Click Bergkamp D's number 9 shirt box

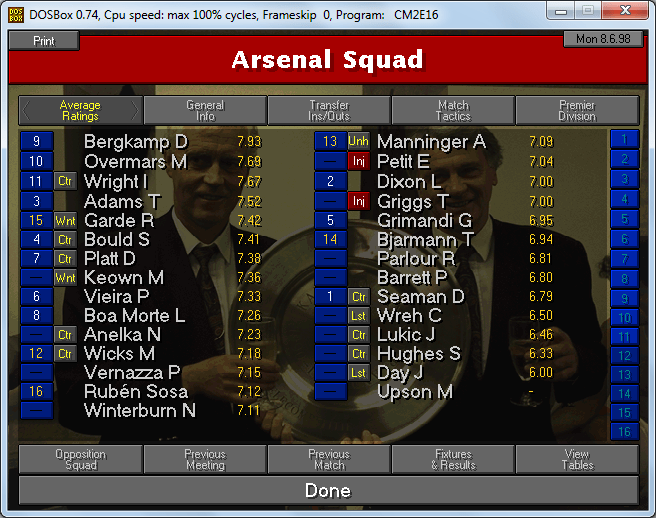point(37,141)
